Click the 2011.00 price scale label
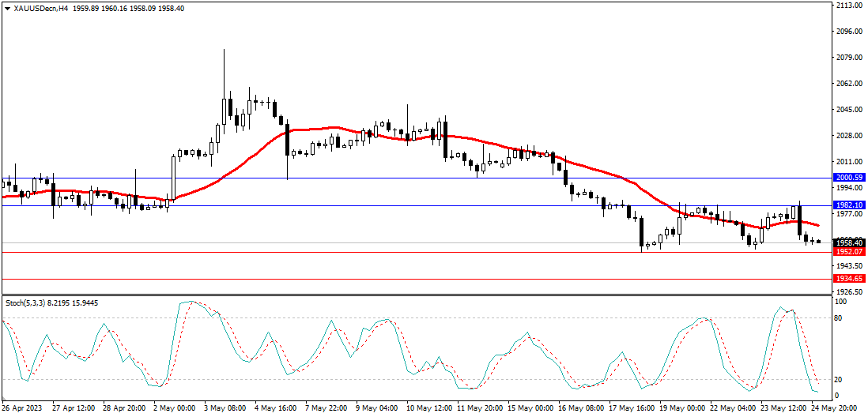The image size is (868, 417). 850,161
